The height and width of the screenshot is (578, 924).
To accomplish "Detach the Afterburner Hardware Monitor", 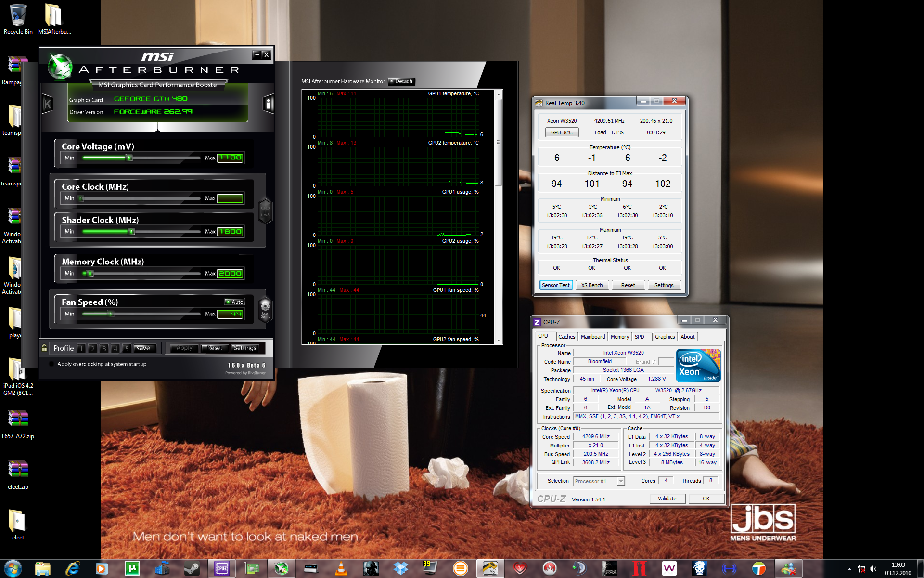I will 401,81.
